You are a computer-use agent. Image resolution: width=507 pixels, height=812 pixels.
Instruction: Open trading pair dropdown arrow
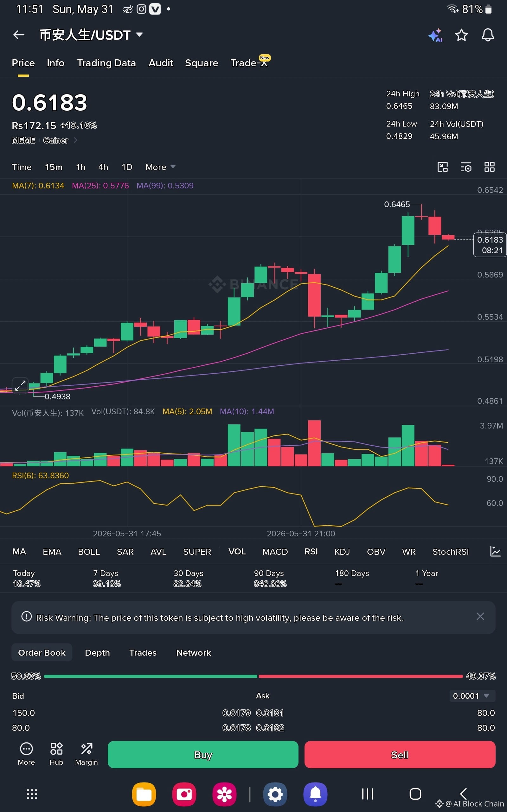click(x=139, y=35)
